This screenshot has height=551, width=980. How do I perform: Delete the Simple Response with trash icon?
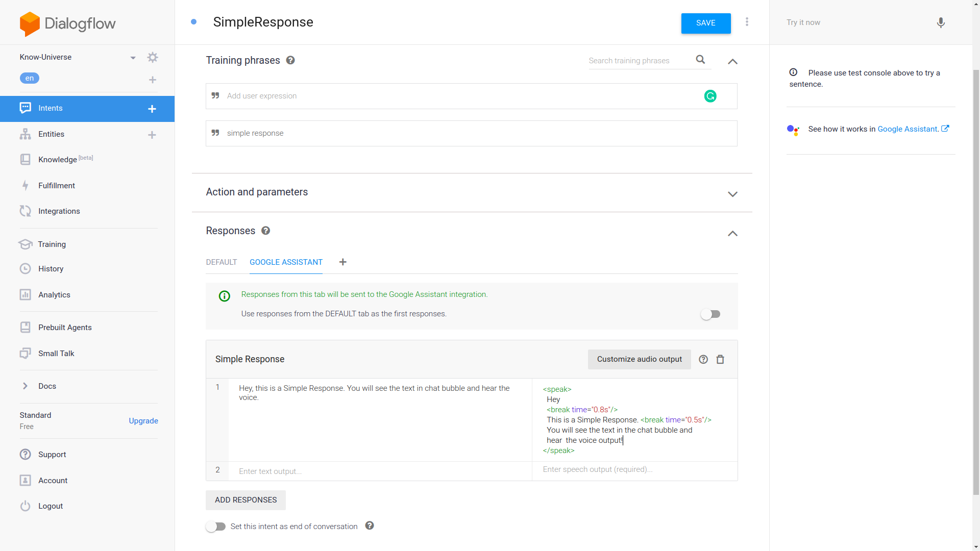click(720, 360)
